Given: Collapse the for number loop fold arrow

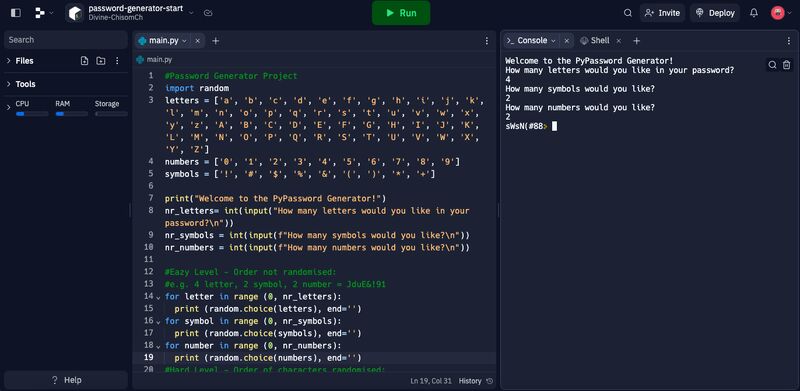Looking at the screenshot, I should pos(158,346).
